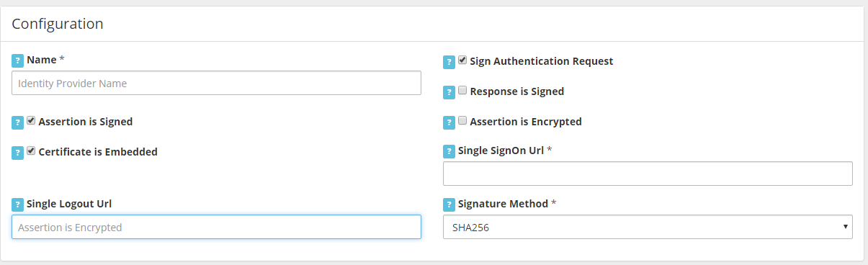Show help for Single SignOn Url

pyautogui.click(x=449, y=151)
